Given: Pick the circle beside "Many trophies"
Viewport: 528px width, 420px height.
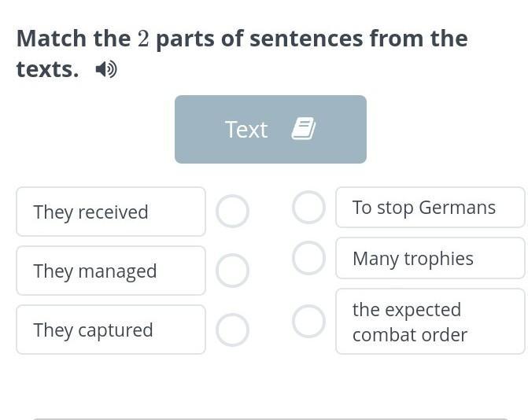Looking at the screenshot, I should tap(308, 258).
